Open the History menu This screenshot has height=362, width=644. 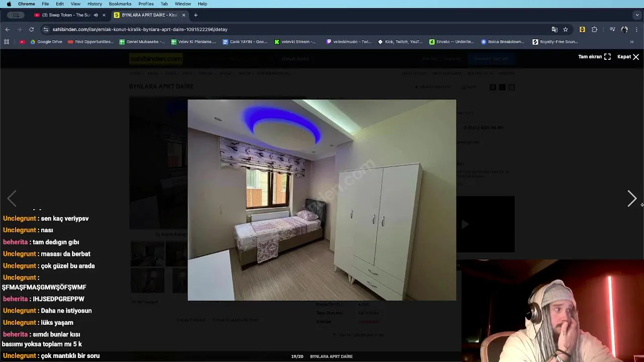(x=95, y=4)
